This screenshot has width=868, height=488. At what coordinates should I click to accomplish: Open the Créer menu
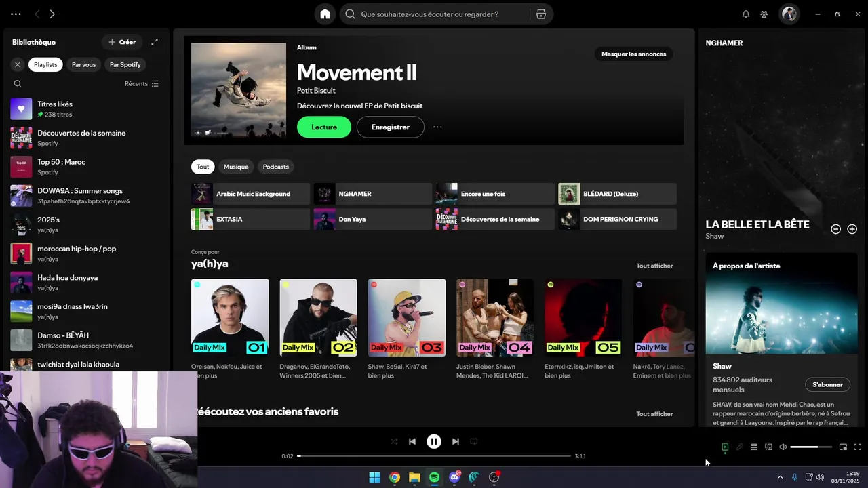point(122,42)
